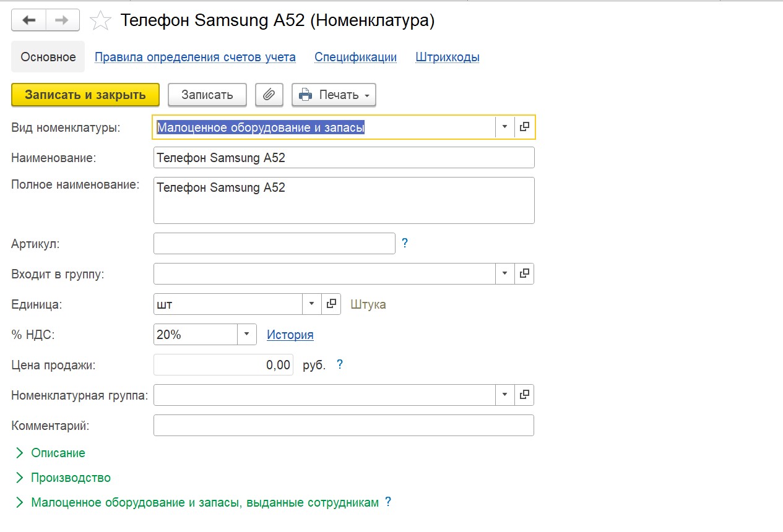This screenshot has height=532, width=783.
Task: Open the % НДС rate dropdown
Action: (246, 334)
